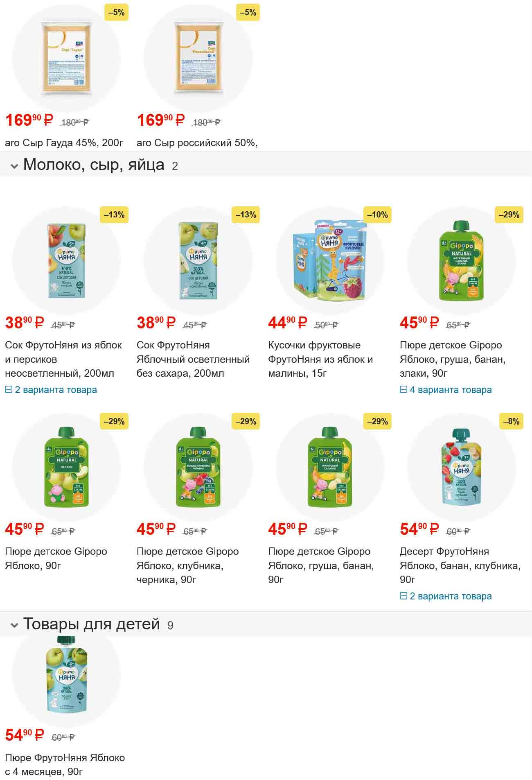Click Gipopo strawberry-blueberry pouch image
This screenshot has width=532, height=780.
pos(198,467)
